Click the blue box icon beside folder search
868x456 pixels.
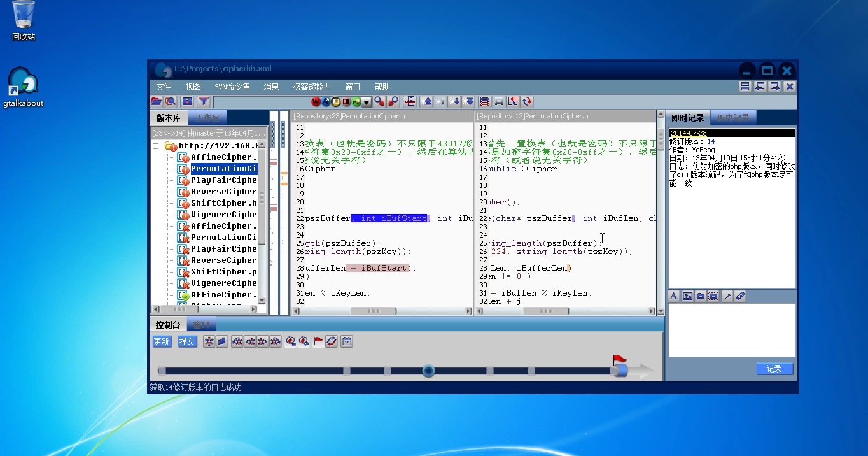coord(187,101)
